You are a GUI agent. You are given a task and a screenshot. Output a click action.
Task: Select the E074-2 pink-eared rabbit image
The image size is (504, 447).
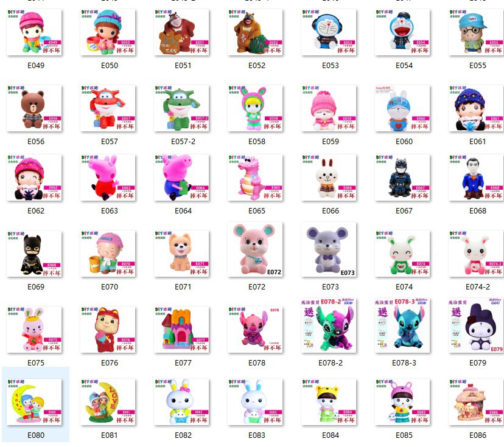click(476, 254)
